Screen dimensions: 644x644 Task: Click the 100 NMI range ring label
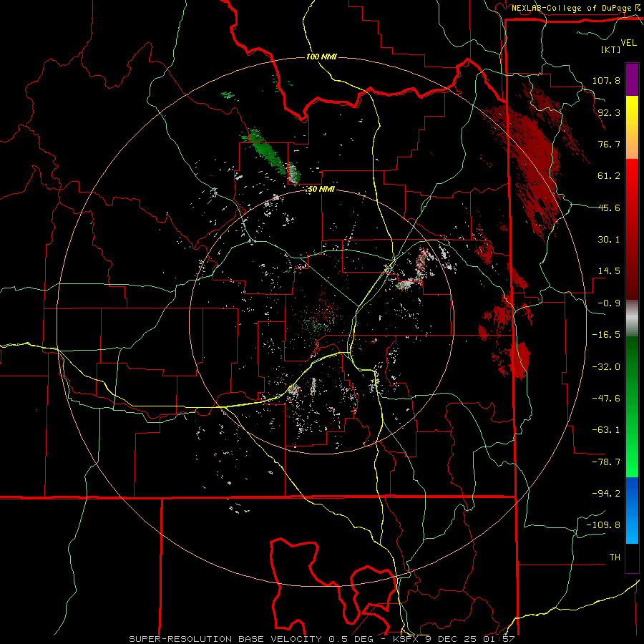pos(321,57)
